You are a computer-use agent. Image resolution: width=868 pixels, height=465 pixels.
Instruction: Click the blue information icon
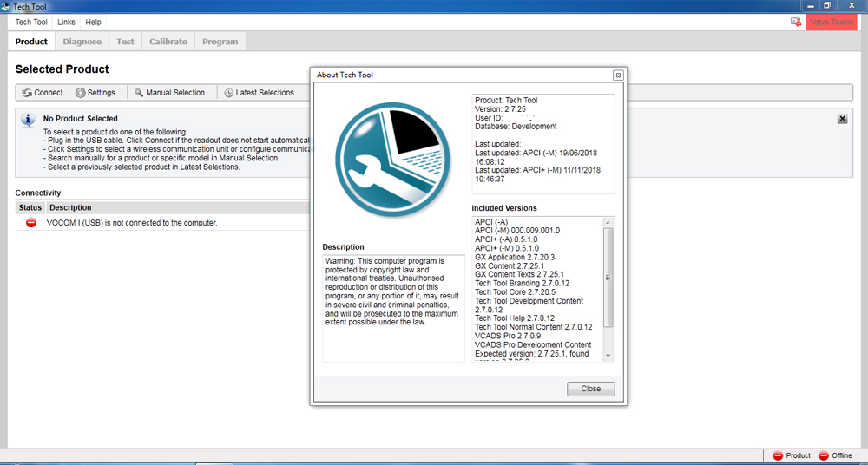click(29, 120)
